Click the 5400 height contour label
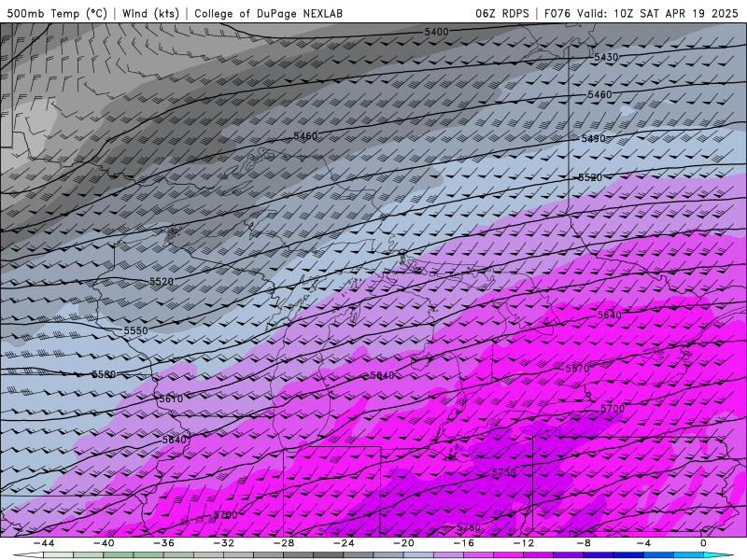 point(436,32)
